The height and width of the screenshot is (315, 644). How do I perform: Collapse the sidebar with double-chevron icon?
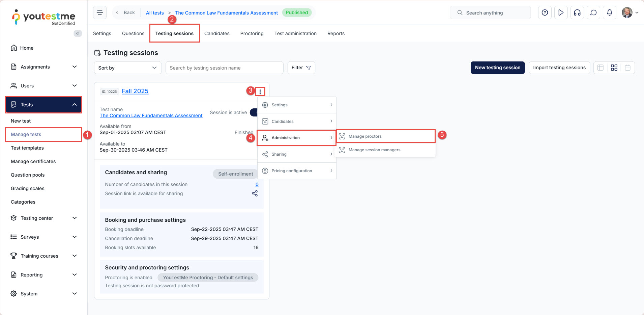[x=78, y=33]
